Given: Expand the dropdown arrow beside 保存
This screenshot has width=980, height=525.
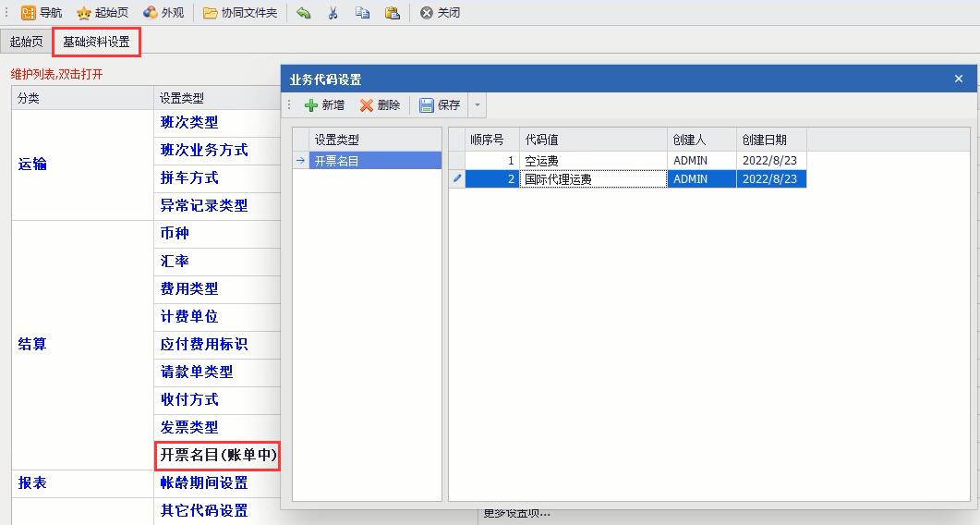Looking at the screenshot, I should [478, 105].
